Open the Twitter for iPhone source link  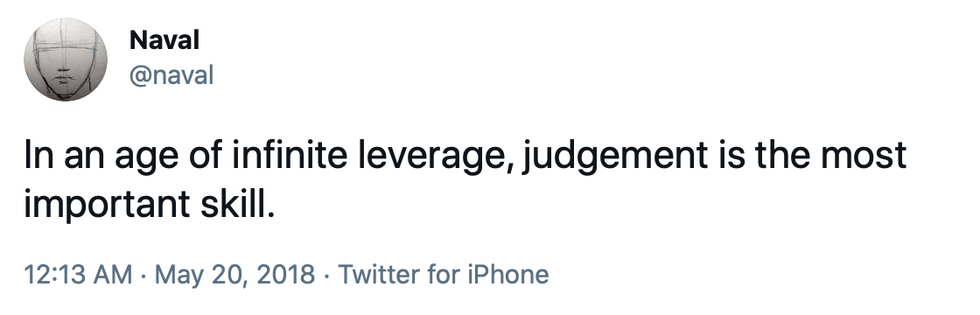pyautogui.click(x=443, y=275)
